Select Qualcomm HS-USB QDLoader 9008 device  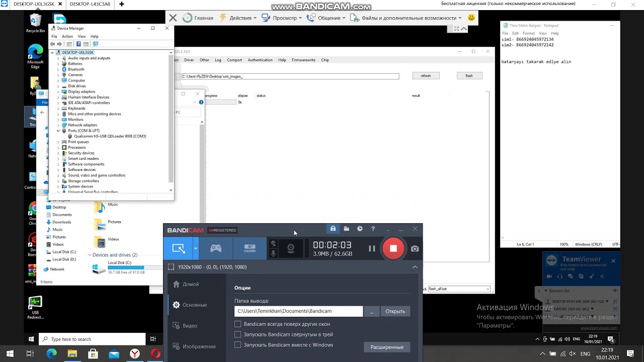click(110, 136)
